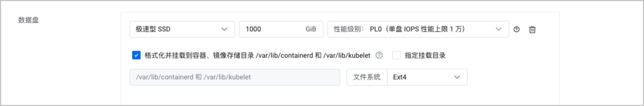Delete the data disk with trash icon

point(532,30)
